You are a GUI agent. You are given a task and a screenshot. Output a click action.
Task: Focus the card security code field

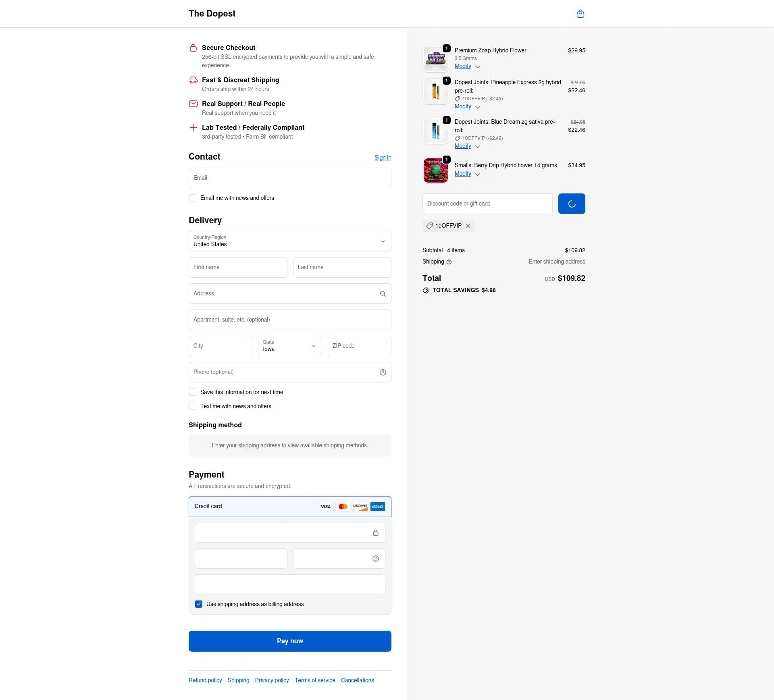339,559
